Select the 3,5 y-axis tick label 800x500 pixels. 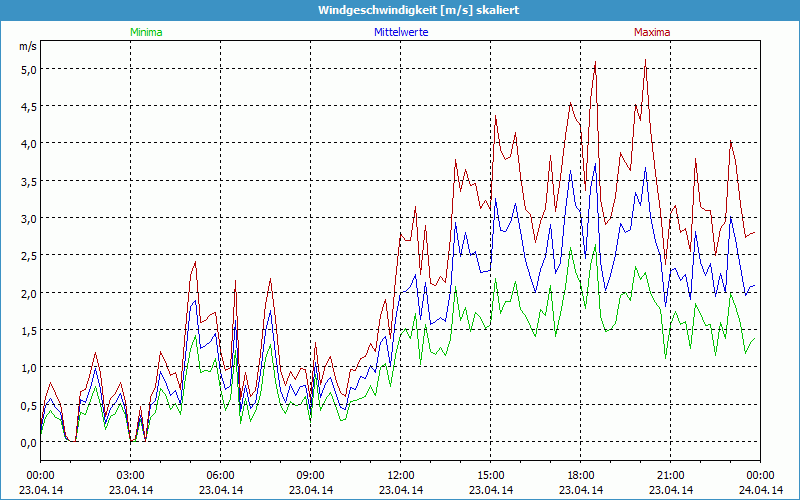(27, 181)
